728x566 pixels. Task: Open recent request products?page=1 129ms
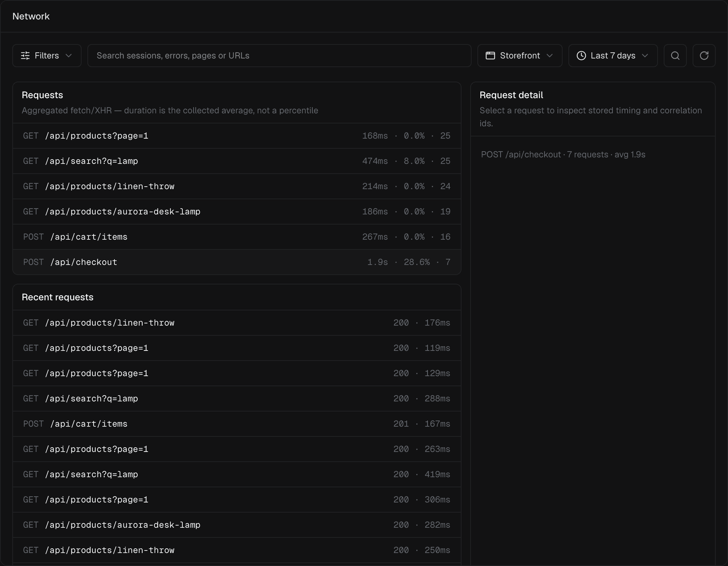click(237, 373)
